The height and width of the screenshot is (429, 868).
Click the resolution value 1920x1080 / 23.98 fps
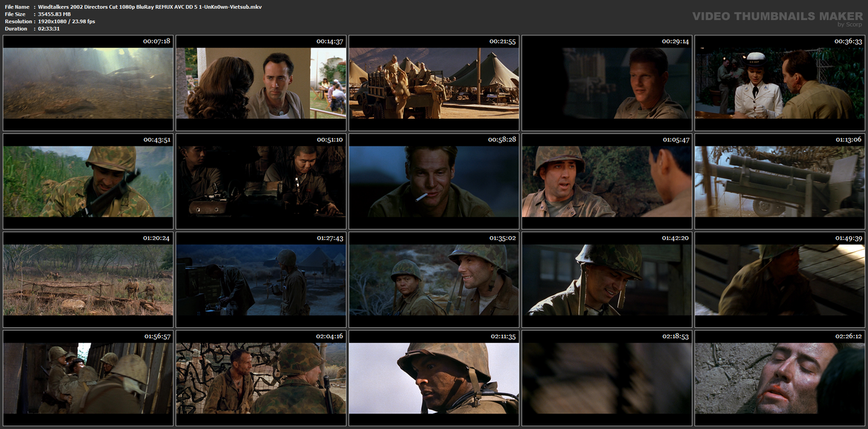coord(66,22)
